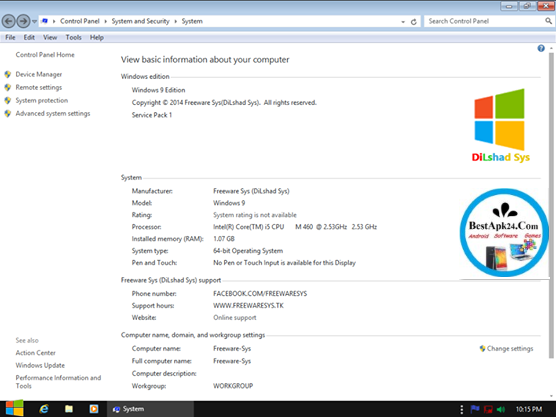556x417 pixels.
Task: Select the Intel Core i5 processor text
Action: click(x=295, y=227)
